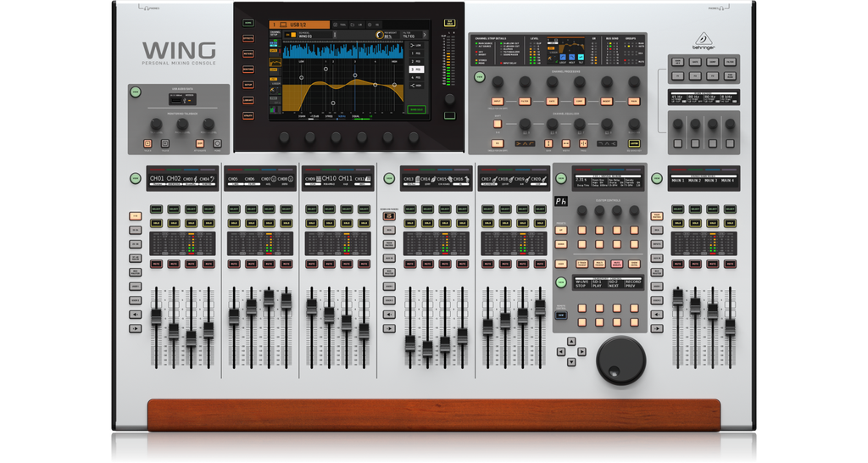Toggle MUTE on MAIN 4 strip
868x463 pixels.
(730, 265)
